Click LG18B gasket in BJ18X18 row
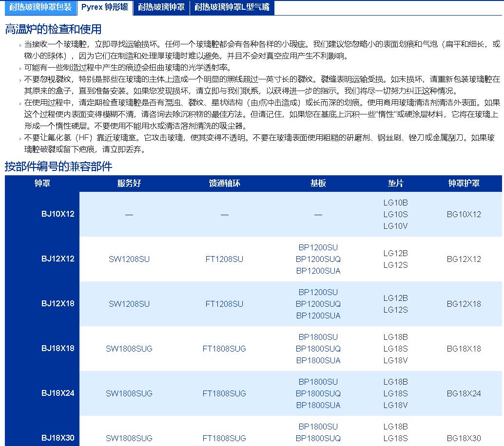This screenshot has height=446, width=504. tap(396, 337)
